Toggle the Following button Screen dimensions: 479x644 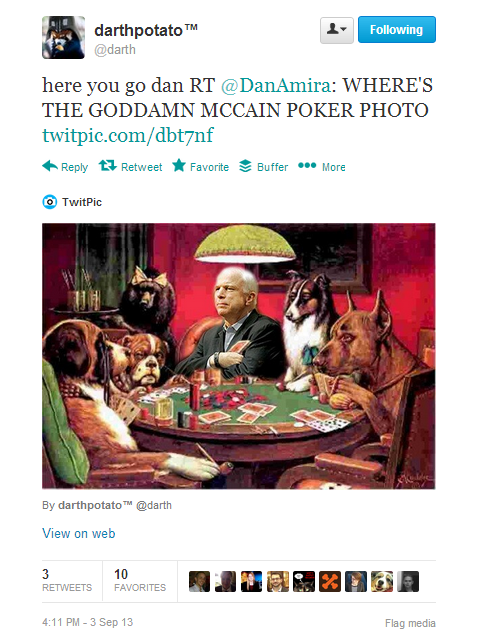[396, 30]
